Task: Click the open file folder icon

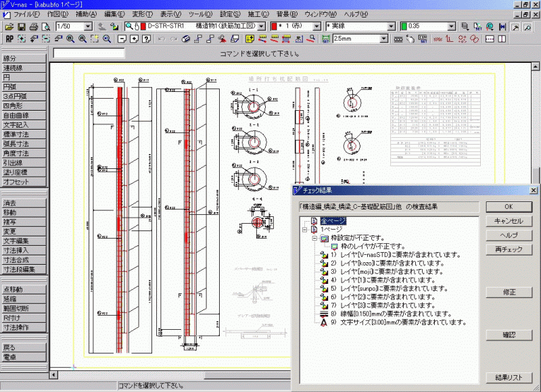Action: [x=9, y=26]
